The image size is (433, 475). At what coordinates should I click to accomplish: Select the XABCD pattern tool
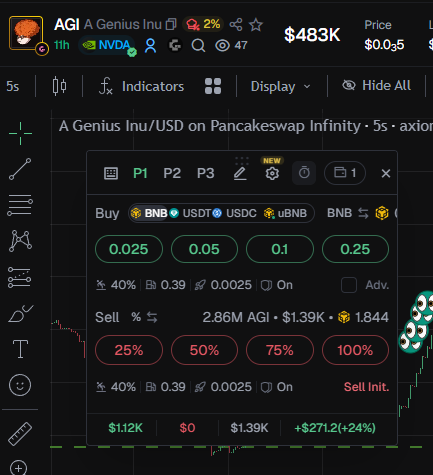coord(20,240)
